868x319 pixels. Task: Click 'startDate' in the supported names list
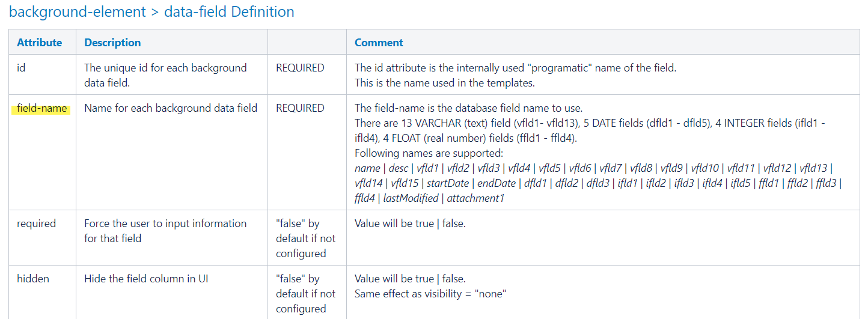click(448, 183)
